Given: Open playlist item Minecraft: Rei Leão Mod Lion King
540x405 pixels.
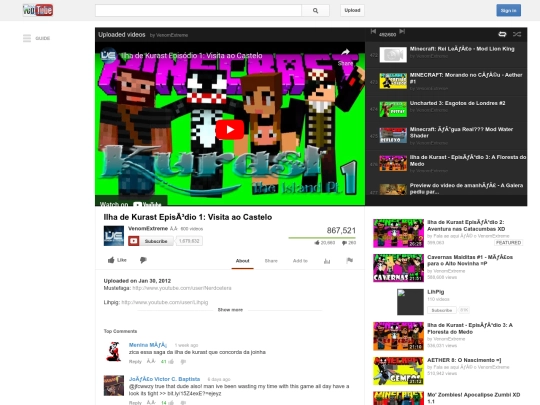Looking at the screenshot, I should point(446,54).
